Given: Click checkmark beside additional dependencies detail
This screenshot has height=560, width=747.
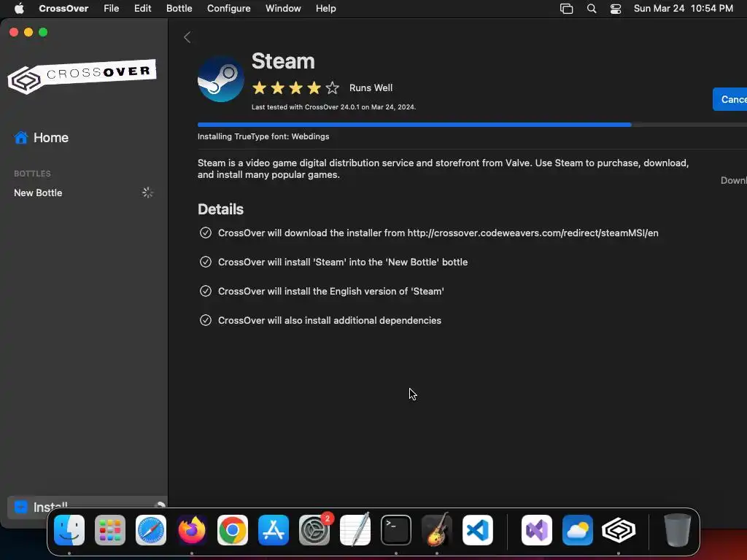Looking at the screenshot, I should [x=205, y=320].
